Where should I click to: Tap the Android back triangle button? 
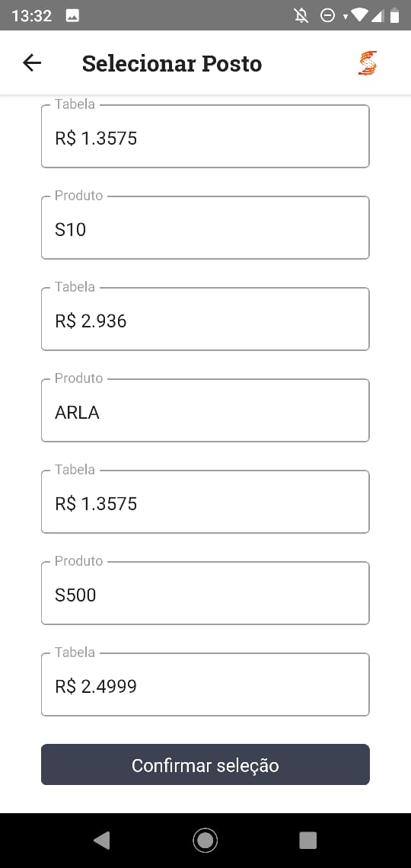102,841
